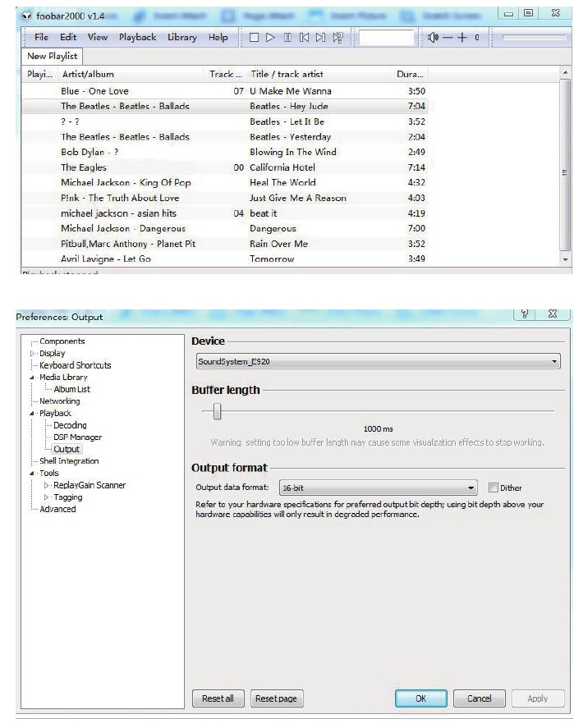
Task: Click the Cancel button
Action: coord(479,698)
